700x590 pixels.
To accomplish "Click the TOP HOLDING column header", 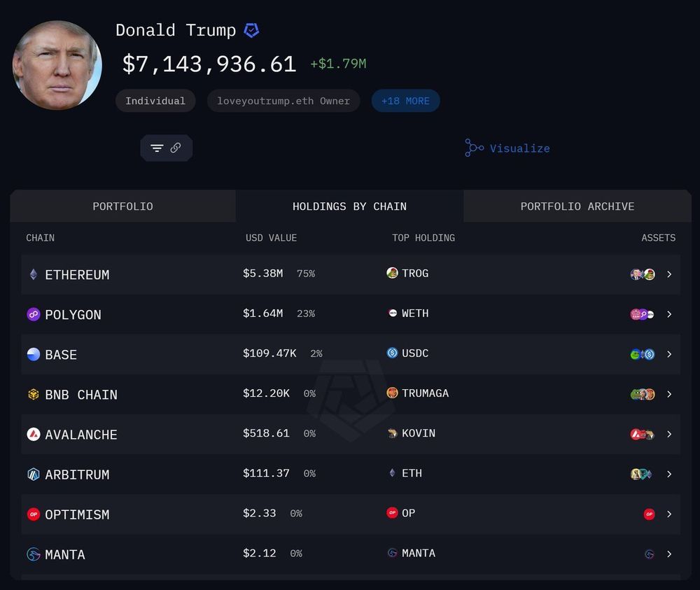I will click(x=423, y=238).
